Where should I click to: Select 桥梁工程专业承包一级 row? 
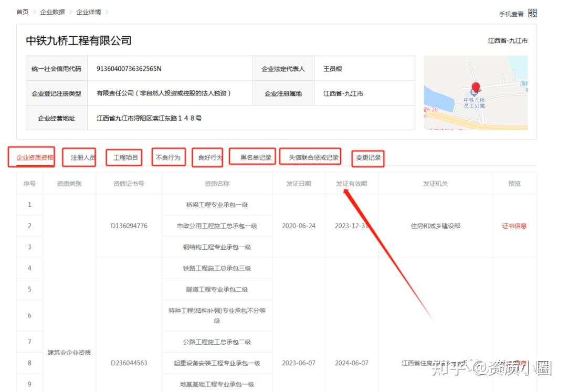click(x=217, y=205)
